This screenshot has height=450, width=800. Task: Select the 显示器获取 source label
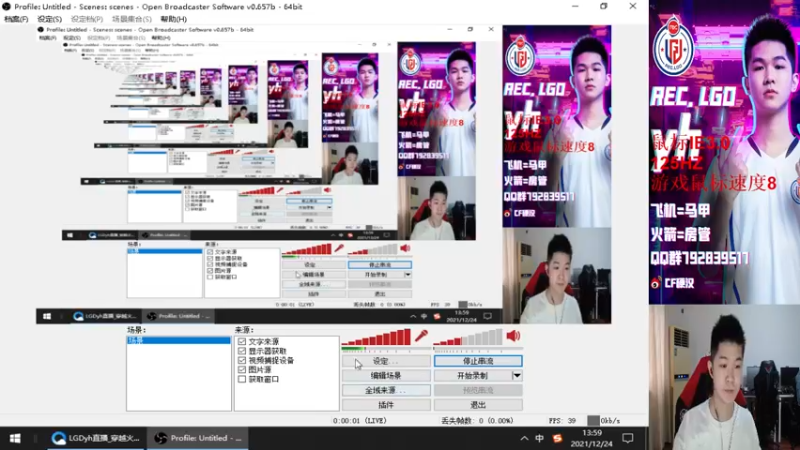(267, 351)
